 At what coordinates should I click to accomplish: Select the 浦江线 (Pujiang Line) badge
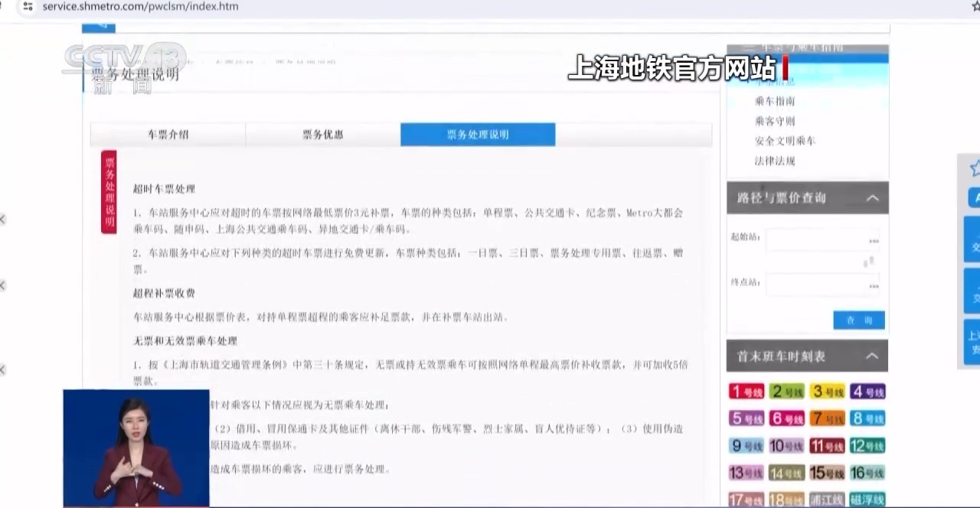click(828, 498)
